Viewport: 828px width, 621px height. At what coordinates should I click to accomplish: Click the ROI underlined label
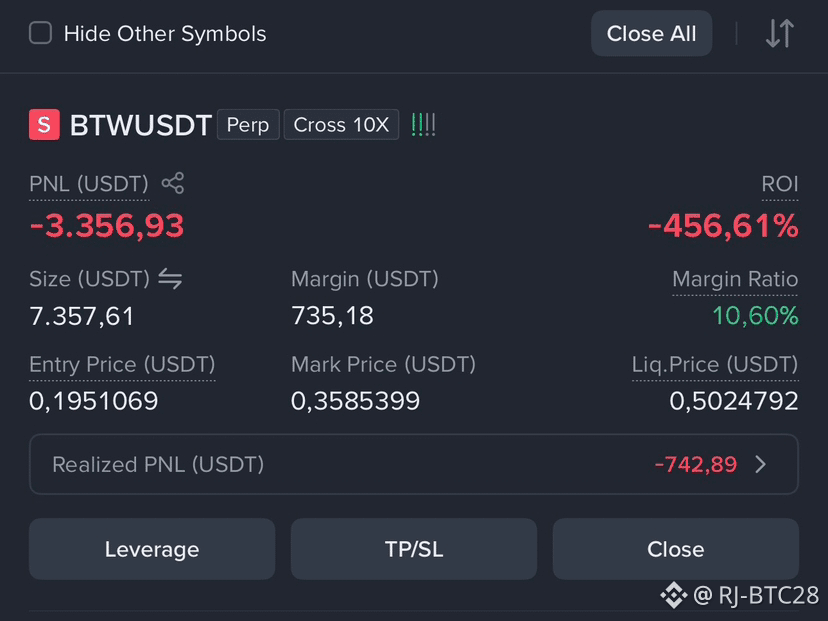tap(780, 184)
